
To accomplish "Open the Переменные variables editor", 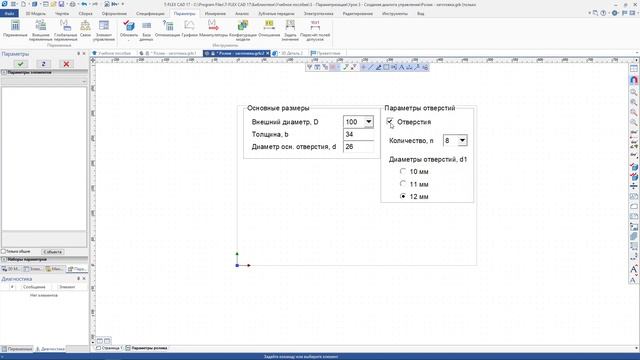I will 15,29.
